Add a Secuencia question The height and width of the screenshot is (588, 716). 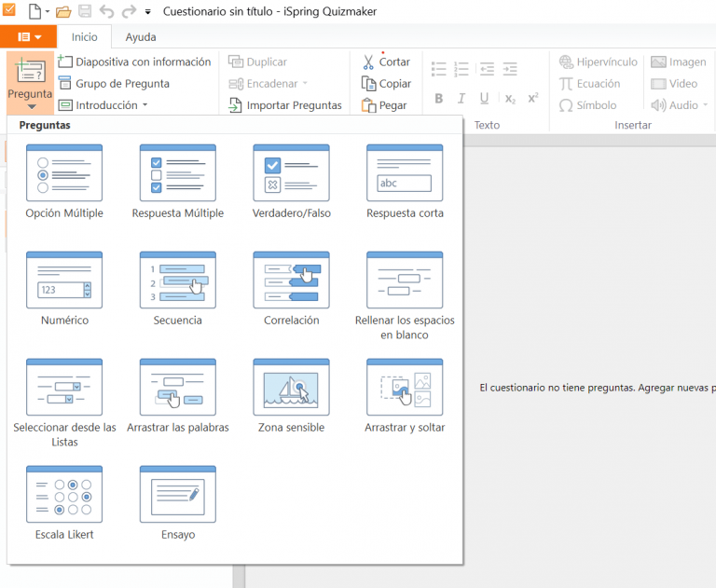pyautogui.click(x=178, y=289)
